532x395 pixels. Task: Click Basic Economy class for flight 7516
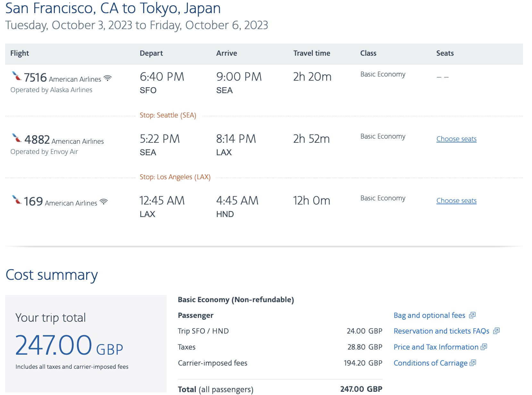click(383, 74)
